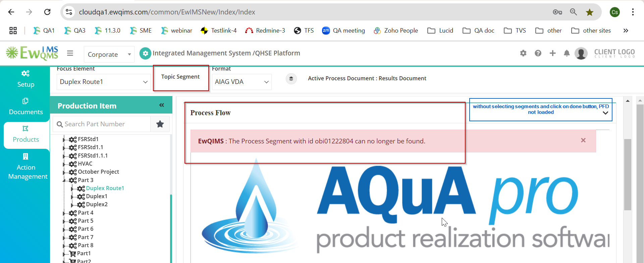Open the browser apps grid shortcut
This screenshot has width=644, height=263.
(x=13, y=31)
